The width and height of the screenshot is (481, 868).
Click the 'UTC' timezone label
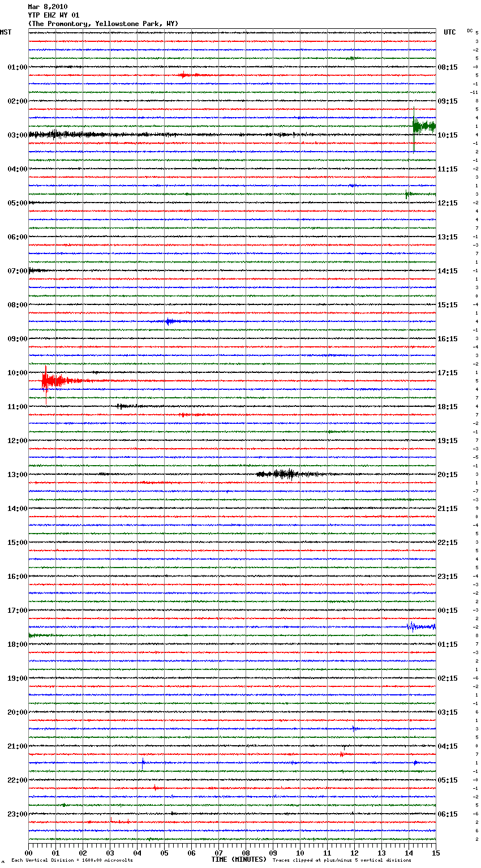tap(450, 32)
